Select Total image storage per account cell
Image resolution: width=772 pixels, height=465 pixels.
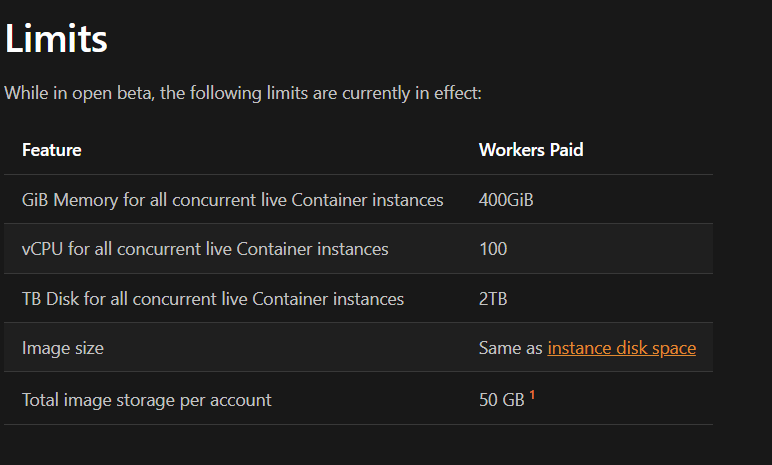pos(147,399)
